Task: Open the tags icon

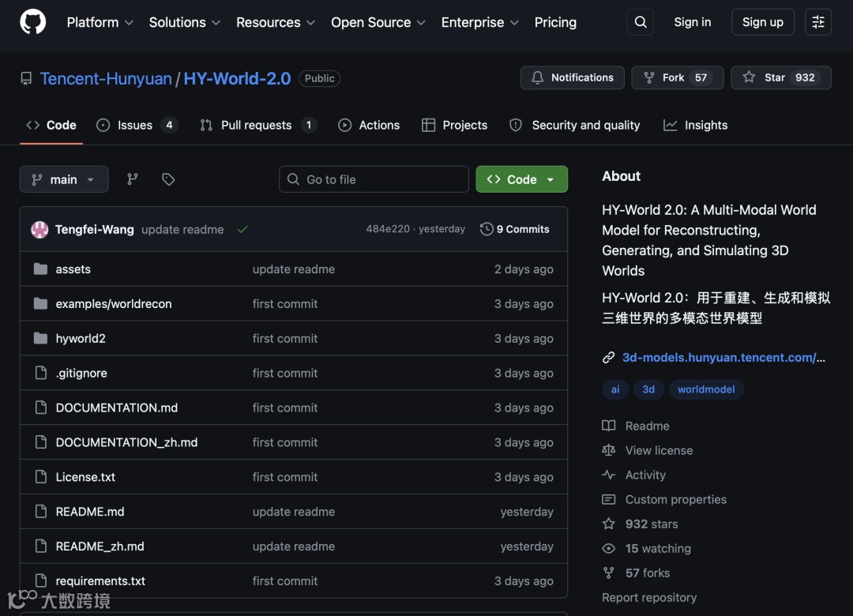Action: pos(168,179)
